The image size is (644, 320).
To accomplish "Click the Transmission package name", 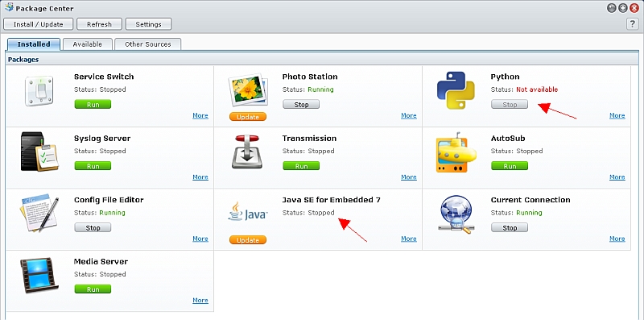I will (x=309, y=138).
